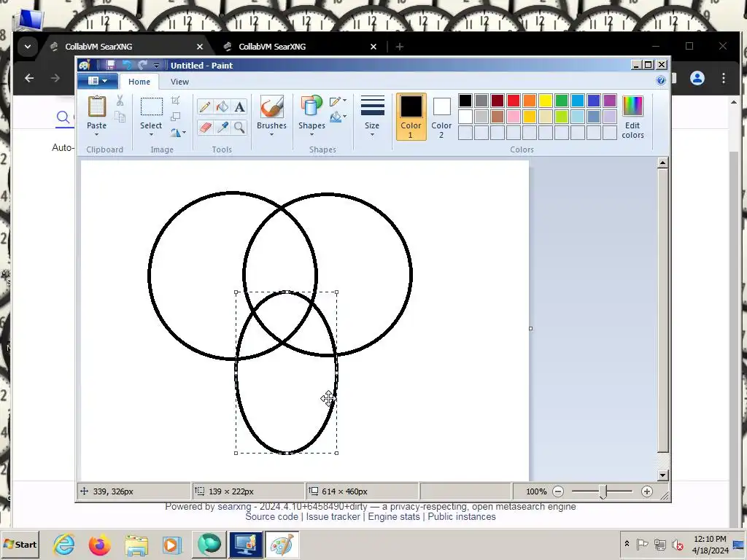Open the Source code link
The image size is (747, 560).
271,517
